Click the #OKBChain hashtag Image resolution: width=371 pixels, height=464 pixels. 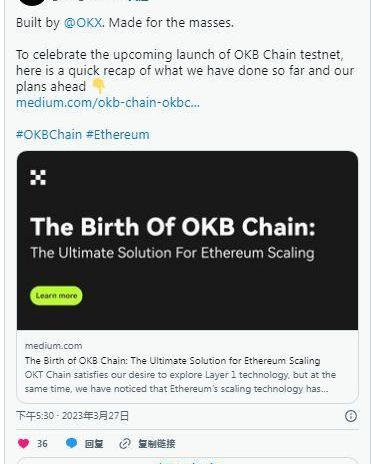coord(49,135)
